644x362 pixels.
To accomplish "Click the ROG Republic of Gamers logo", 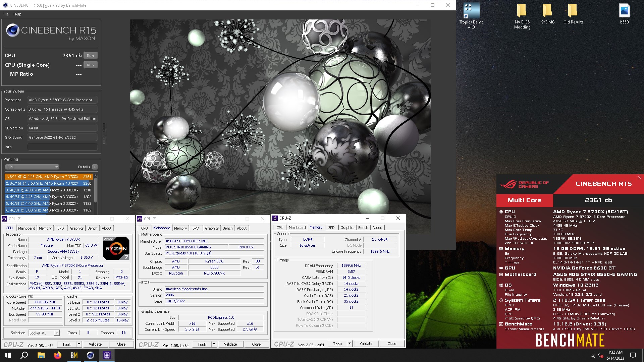I will (524, 184).
